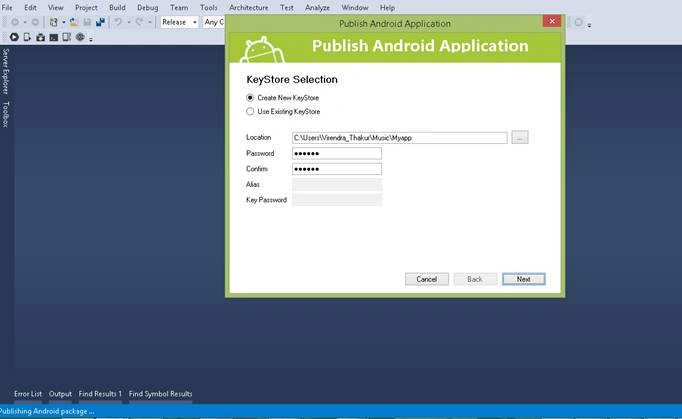Click the disabled Back button
Image resolution: width=682 pixels, height=419 pixels.
tap(475, 279)
